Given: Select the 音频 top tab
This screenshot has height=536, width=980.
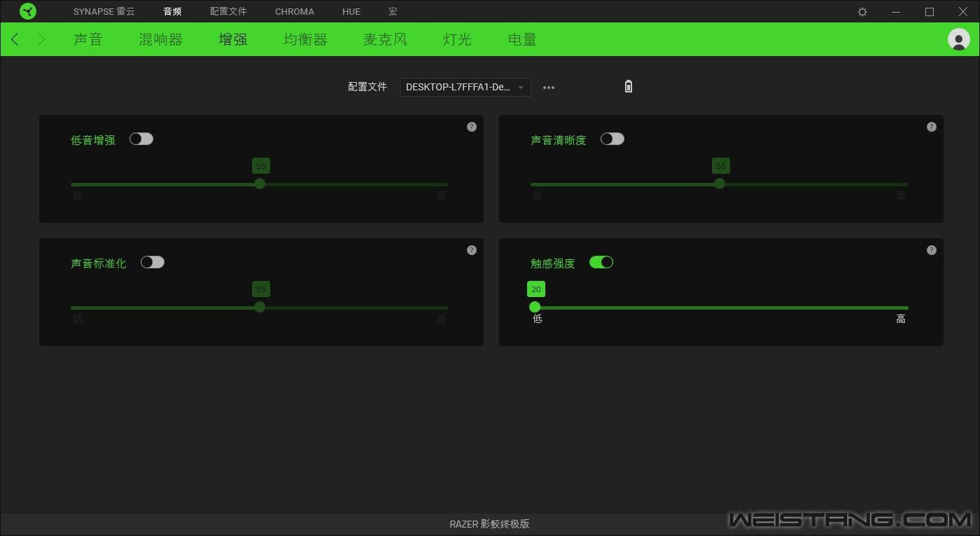Looking at the screenshot, I should [x=172, y=12].
